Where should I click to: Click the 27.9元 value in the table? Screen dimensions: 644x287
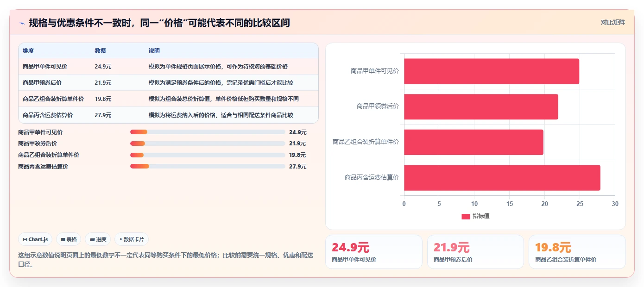[103, 115]
